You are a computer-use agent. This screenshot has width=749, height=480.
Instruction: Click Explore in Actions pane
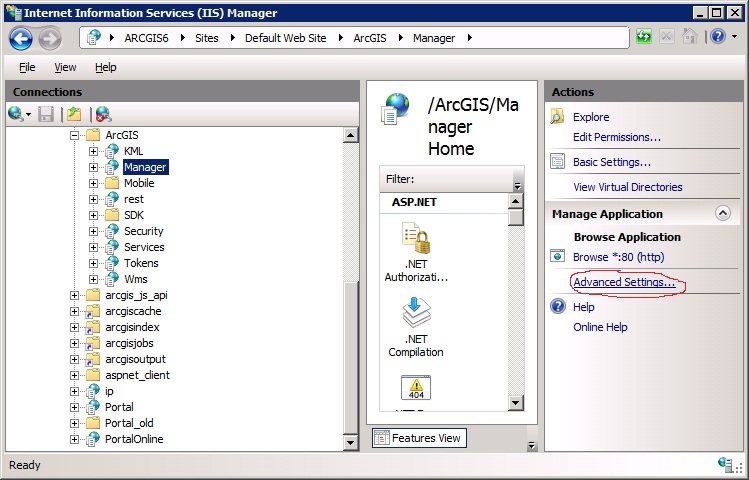[x=591, y=117]
